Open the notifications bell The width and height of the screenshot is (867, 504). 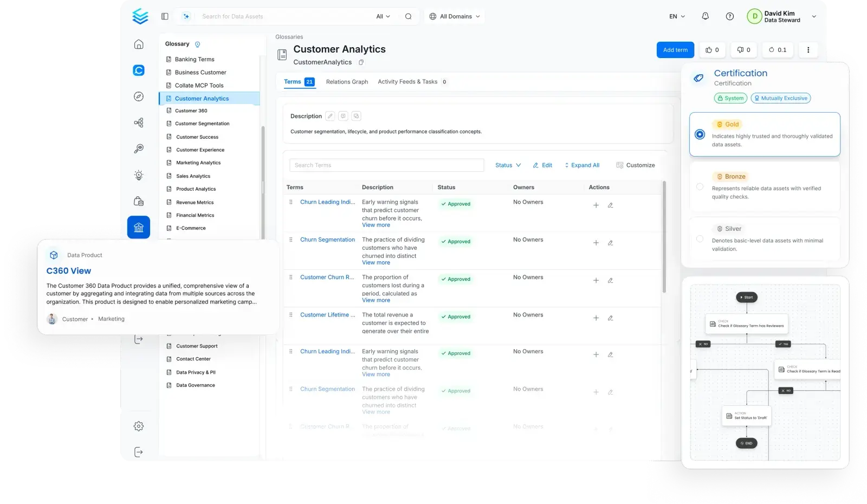(705, 16)
